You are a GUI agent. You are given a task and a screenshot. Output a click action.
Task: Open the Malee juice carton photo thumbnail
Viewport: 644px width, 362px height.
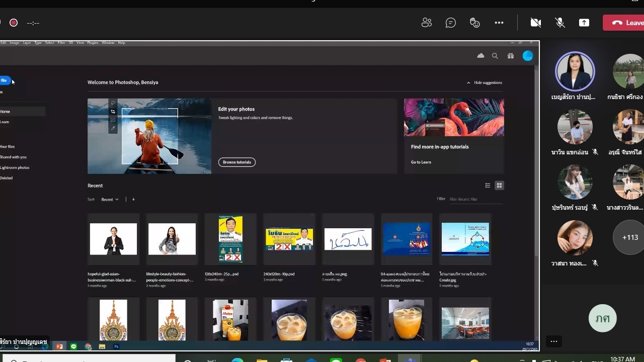(230, 320)
